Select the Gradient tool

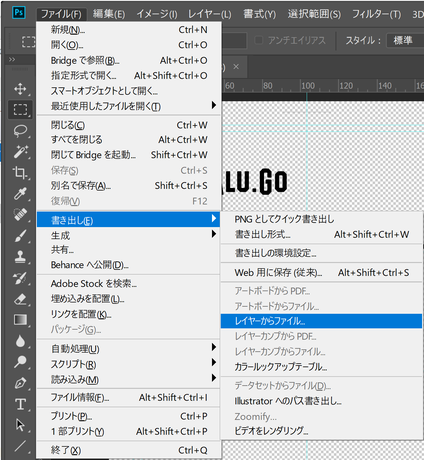pyautogui.click(x=20, y=320)
